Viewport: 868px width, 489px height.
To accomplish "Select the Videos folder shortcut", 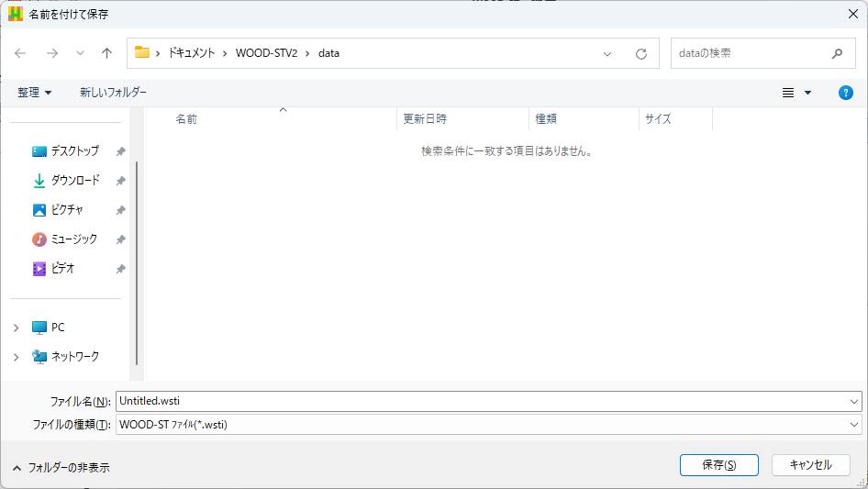I will [x=62, y=269].
